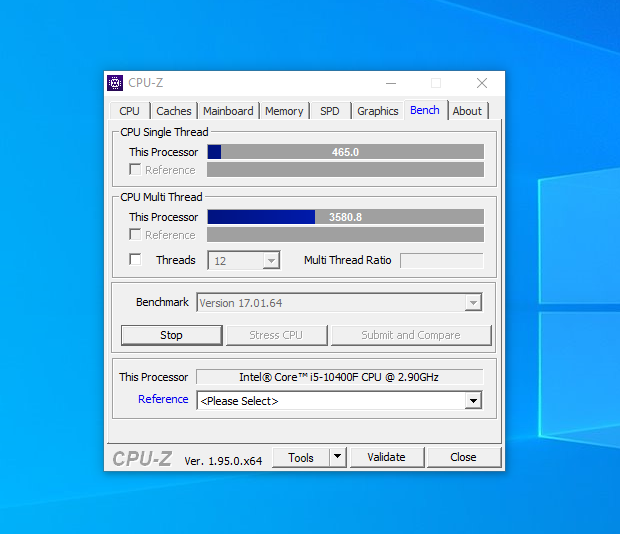
Task: Enable Multi Thread Reference checkbox
Action: coord(135,234)
